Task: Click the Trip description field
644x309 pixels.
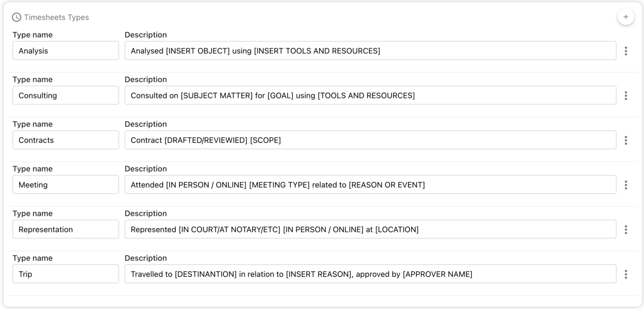Action: 371,274
